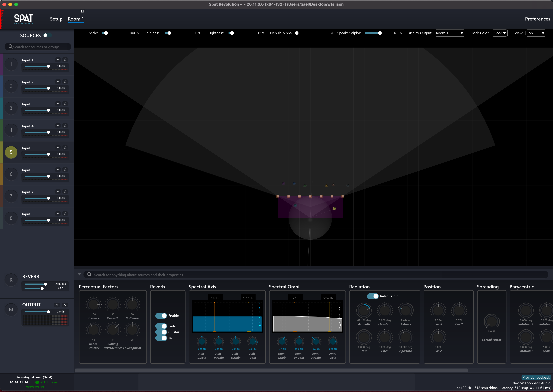The image size is (553, 392).
Task: Click the Presence knob in Perceptual Factors
Action: pos(93,305)
